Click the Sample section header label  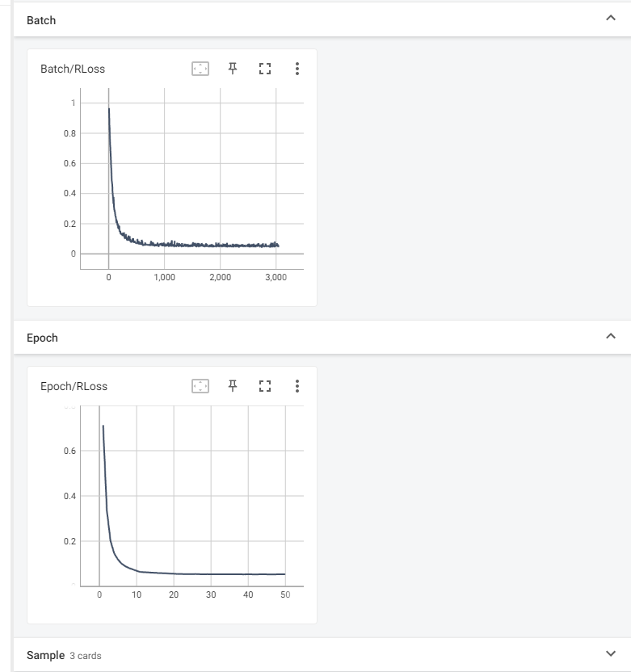(45, 655)
